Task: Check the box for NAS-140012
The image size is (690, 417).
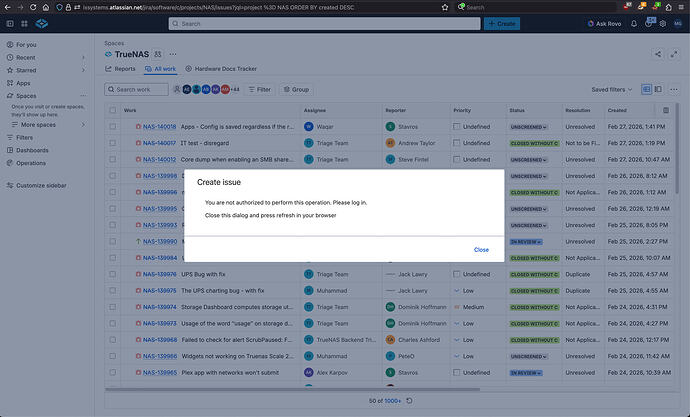Action: tap(113, 159)
